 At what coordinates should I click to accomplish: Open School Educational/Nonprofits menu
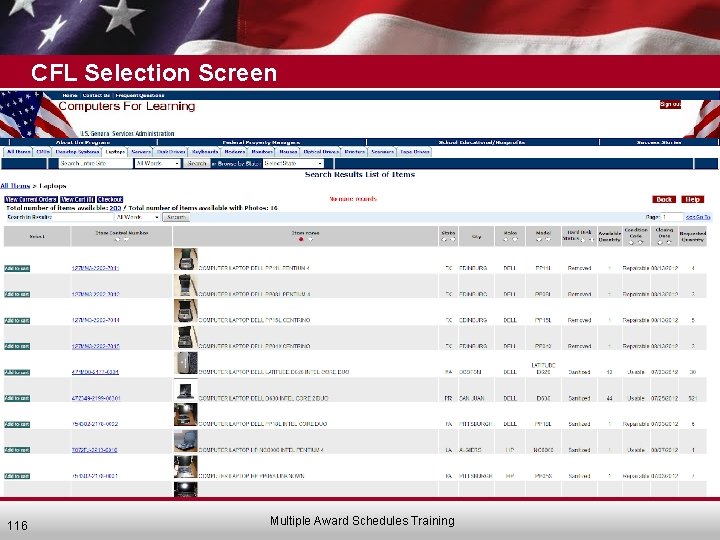pos(482,142)
